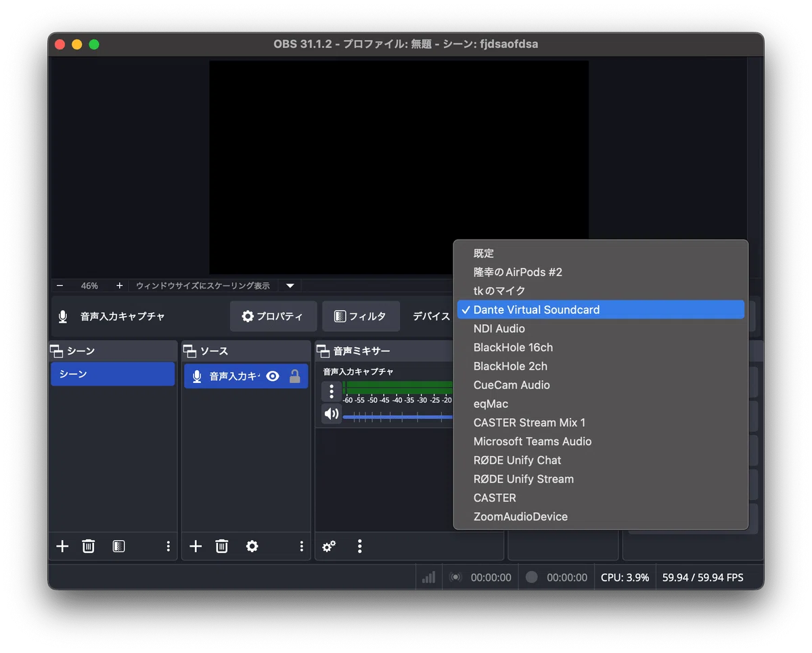
Task: Pick Dante Virtual Soundcard entry
Action: pyautogui.click(x=601, y=310)
